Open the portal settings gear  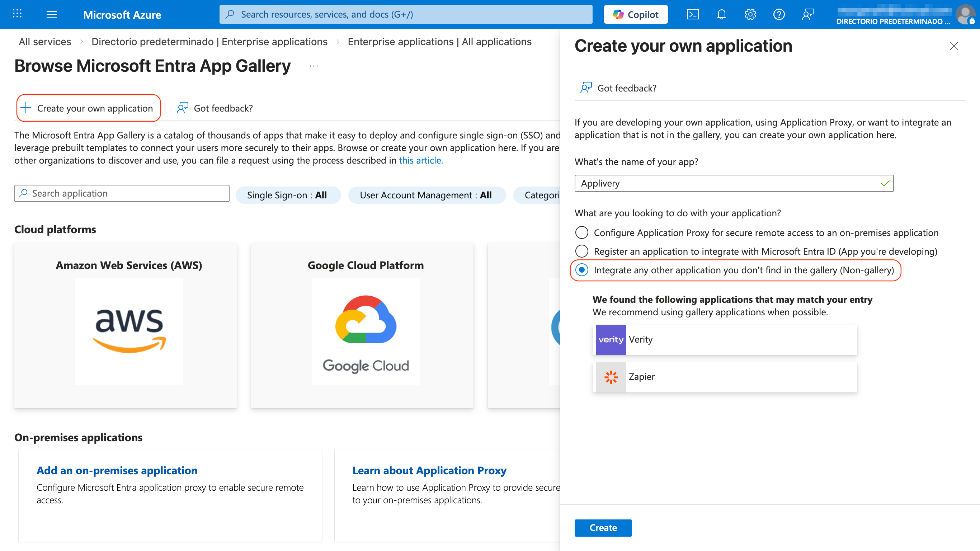pos(750,14)
